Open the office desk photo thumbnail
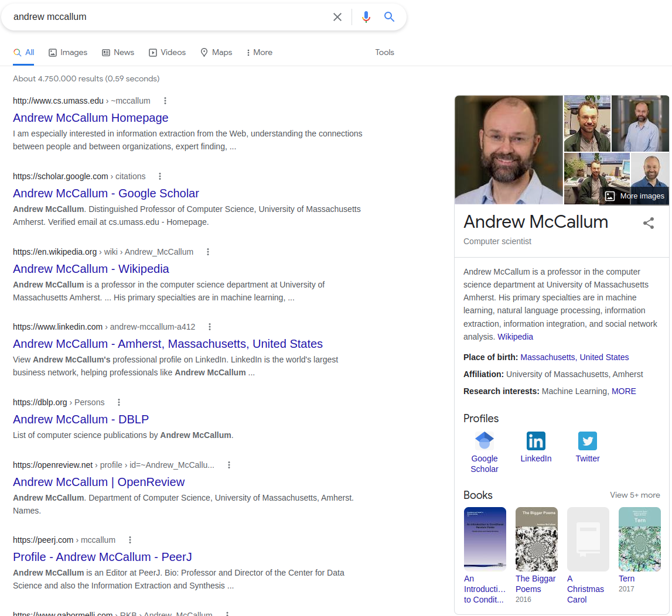The image size is (672, 616). [x=596, y=178]
